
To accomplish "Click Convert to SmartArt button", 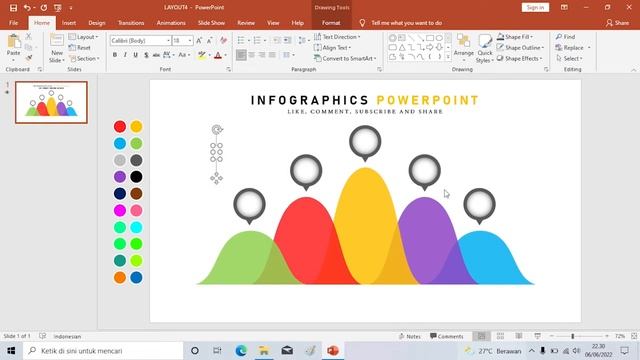I will click(345, 58).
